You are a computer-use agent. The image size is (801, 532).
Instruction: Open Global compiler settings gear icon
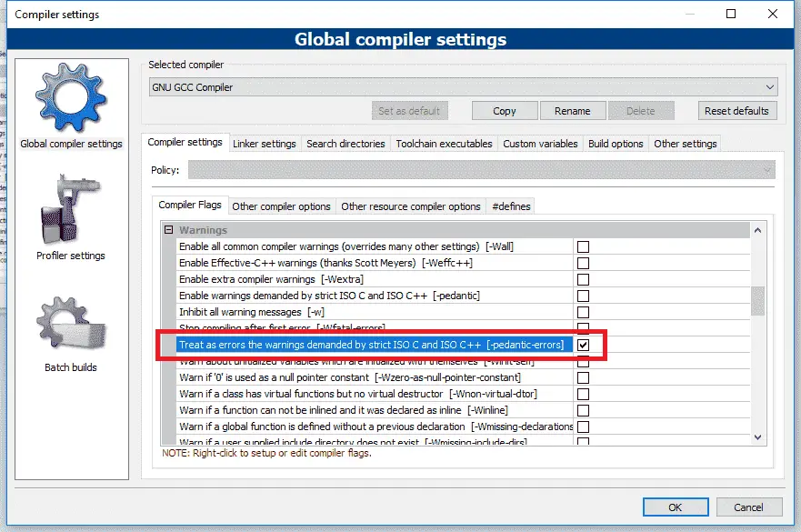(x=71, y=97)
